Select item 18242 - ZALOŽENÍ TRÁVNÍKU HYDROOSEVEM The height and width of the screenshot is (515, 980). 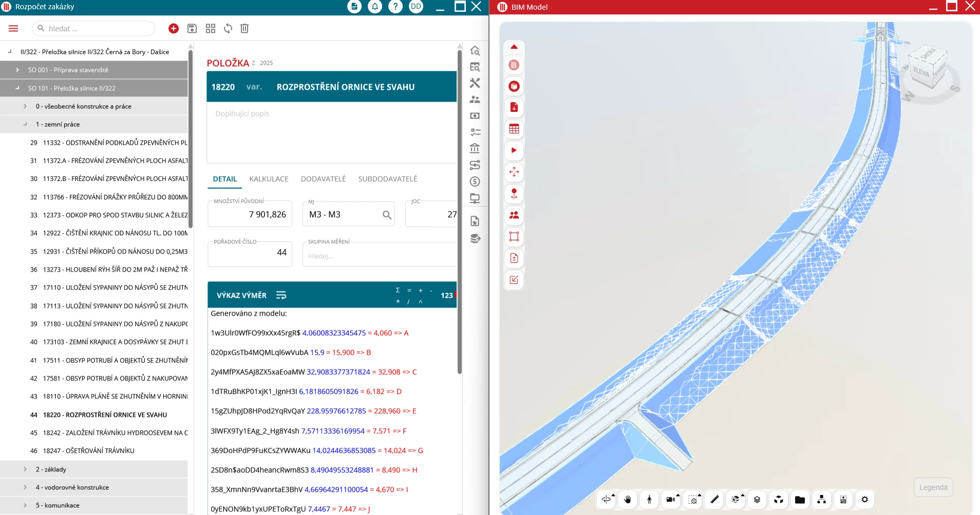(115, 433)
